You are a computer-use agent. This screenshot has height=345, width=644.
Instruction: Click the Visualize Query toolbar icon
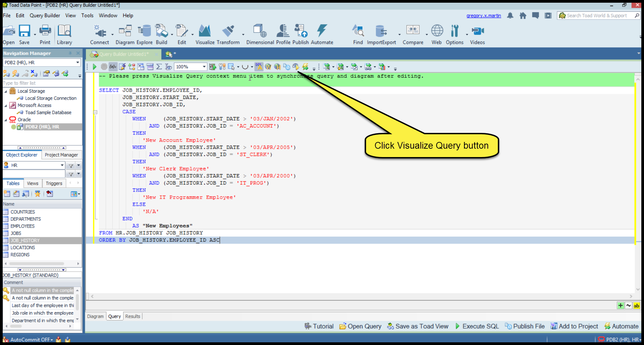pyautogui.click(x=296, y=67)
